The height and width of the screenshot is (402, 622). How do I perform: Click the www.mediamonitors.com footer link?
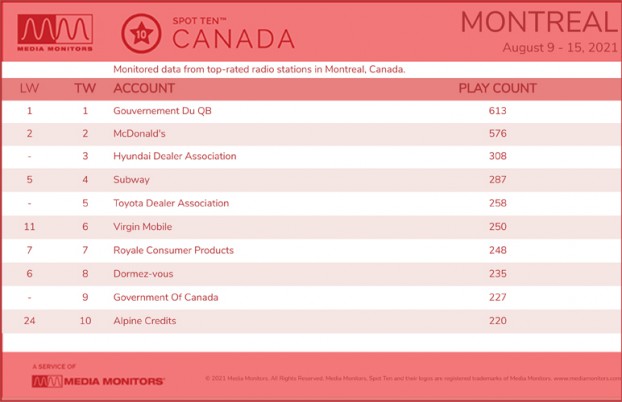coord(587,379)
